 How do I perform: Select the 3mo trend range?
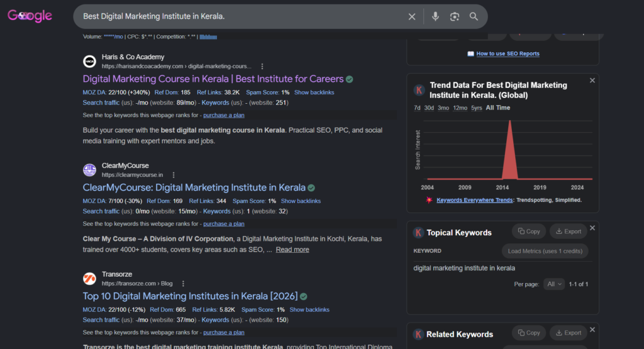click(443, 108)
